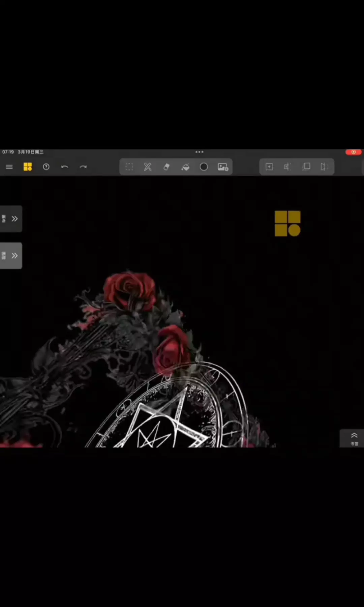Click the insert image icon
The height and width of the screenshot is (607, 364).
click(x=223, y=167)
